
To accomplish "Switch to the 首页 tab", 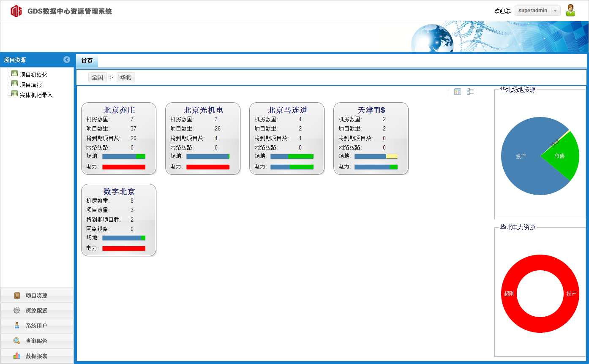I will click(x=87, y=61).
